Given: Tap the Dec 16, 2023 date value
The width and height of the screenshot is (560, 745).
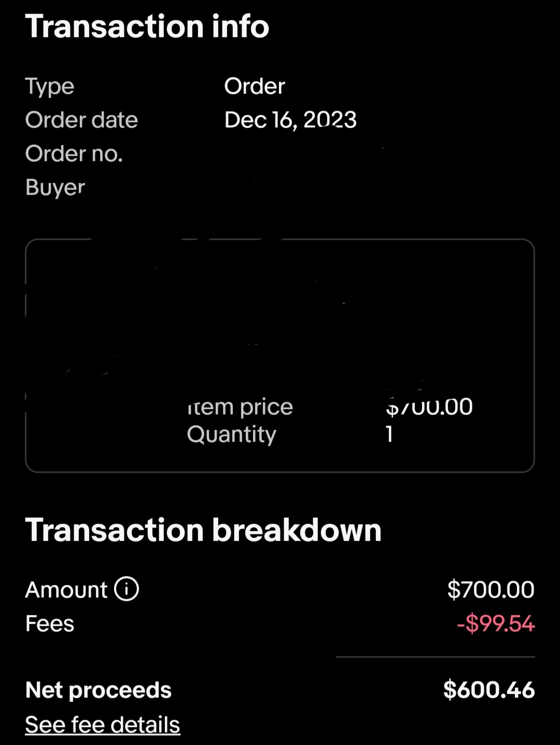Looking at the screenshot, I should pos(290,120).
